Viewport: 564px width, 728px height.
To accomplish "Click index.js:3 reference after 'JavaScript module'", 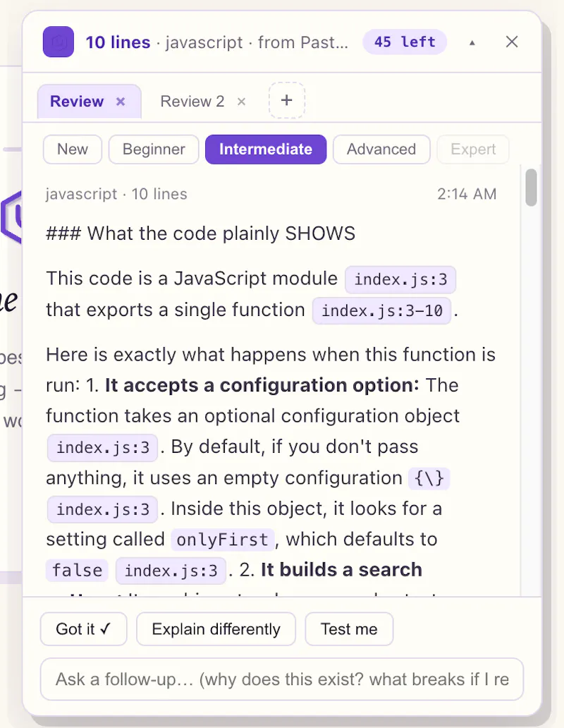I will (x=400, y=279).
